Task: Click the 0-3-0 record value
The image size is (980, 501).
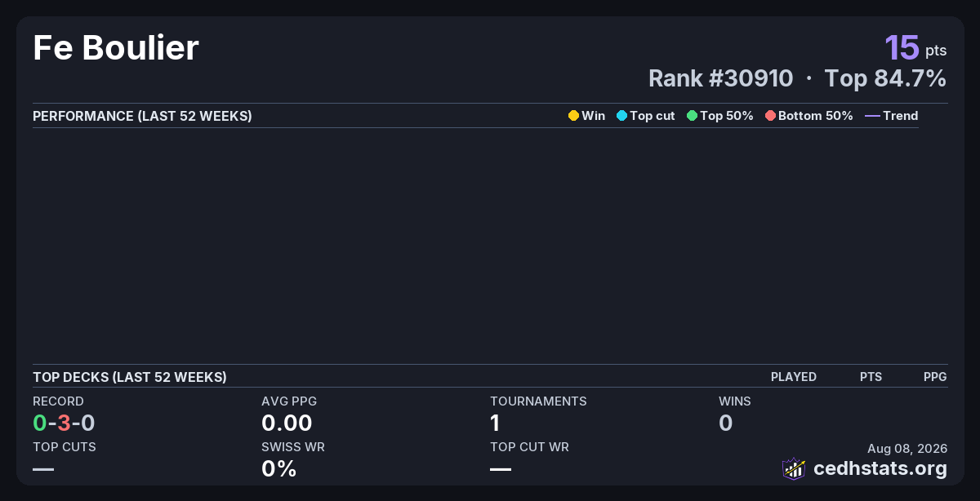Action: pos(64,423)
